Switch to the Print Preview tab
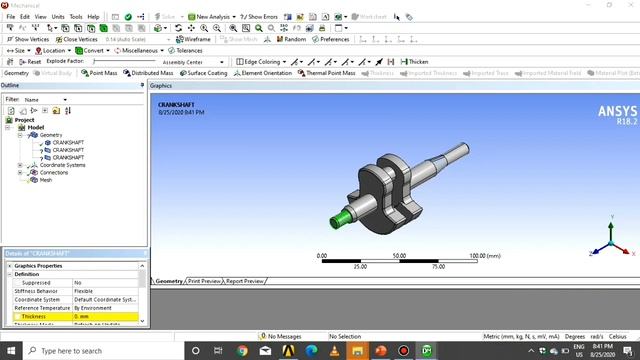This screenshot has width=640, height=360. 204,281
